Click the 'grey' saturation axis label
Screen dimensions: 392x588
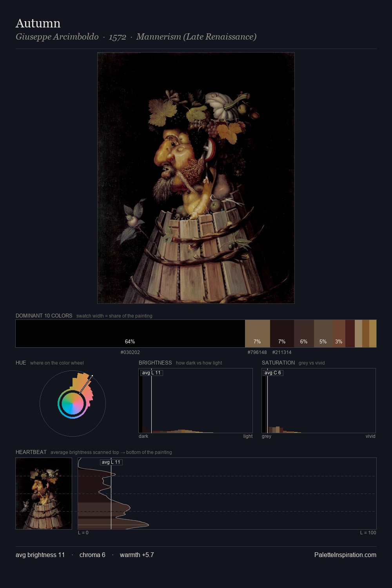(x=267, y=436)
